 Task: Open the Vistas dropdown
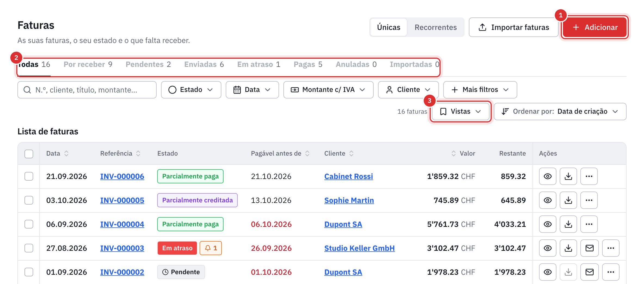[460, 112]
